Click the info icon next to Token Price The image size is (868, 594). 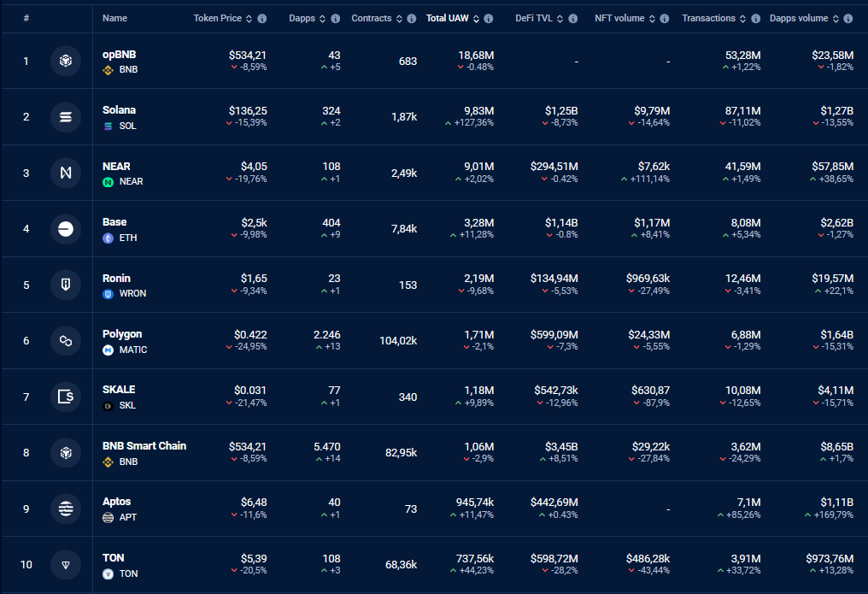point(261,18)
